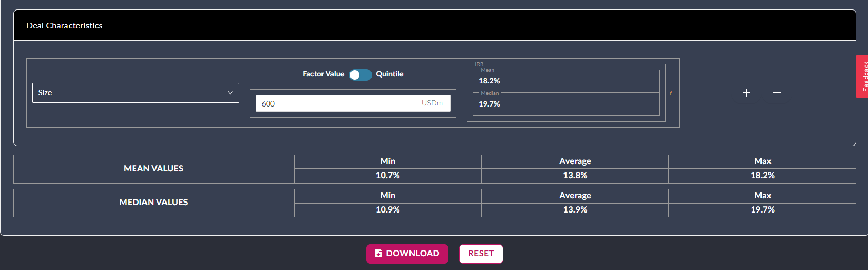
Task: Click the Deal Characteristics panel header
Action: click(64, 26)
